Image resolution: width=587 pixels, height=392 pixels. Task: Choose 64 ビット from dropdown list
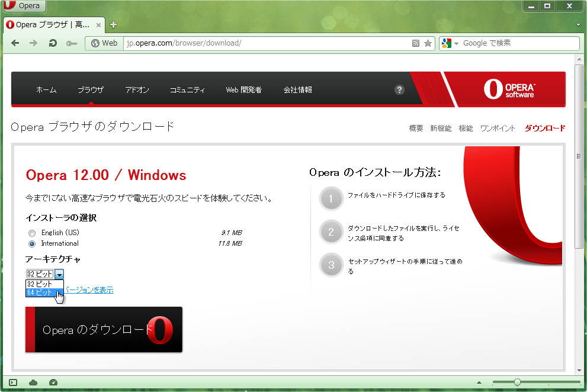coord(44,293)
